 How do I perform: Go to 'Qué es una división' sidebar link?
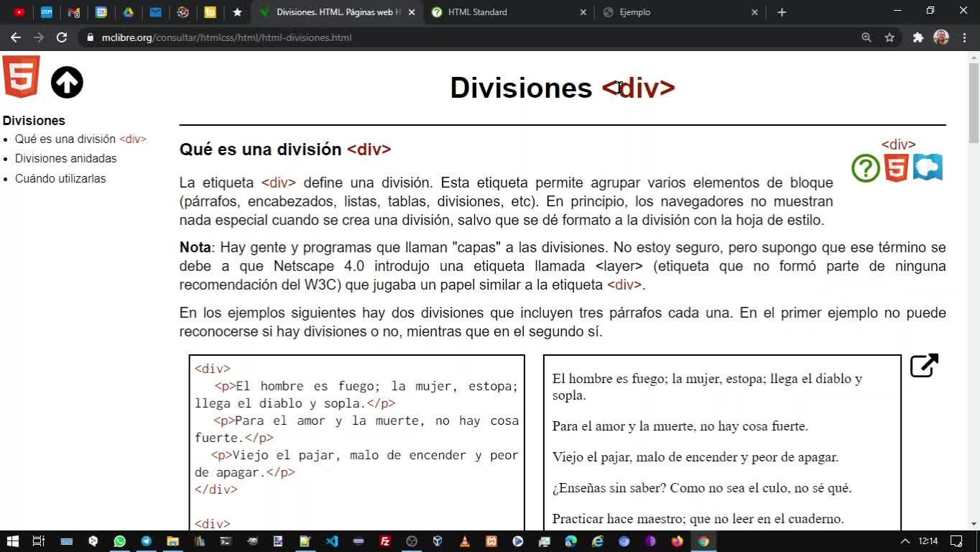[80, 139]
